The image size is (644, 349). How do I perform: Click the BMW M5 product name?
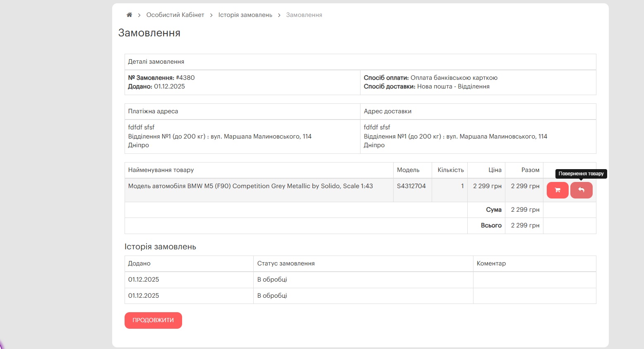(x=250, y=186)
